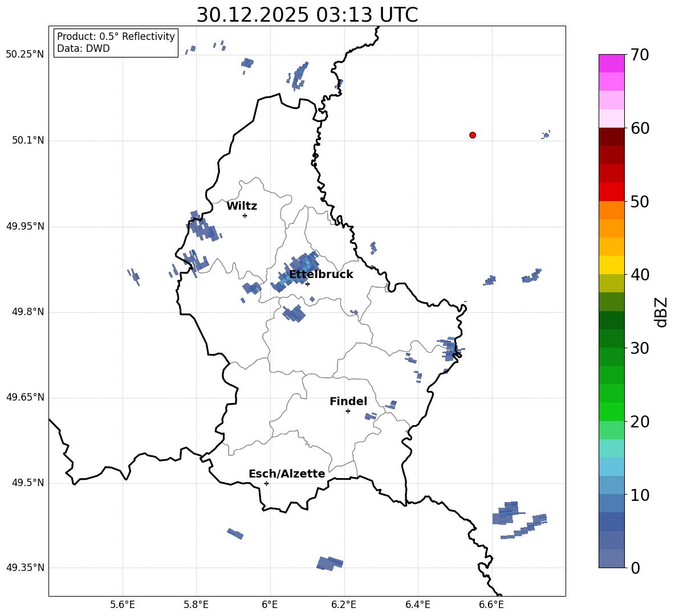Image resolution: width=675 pixels, height=616 pixels.
Task: Click the dark red colorbar segment below 60
Action: coord(612,137)
